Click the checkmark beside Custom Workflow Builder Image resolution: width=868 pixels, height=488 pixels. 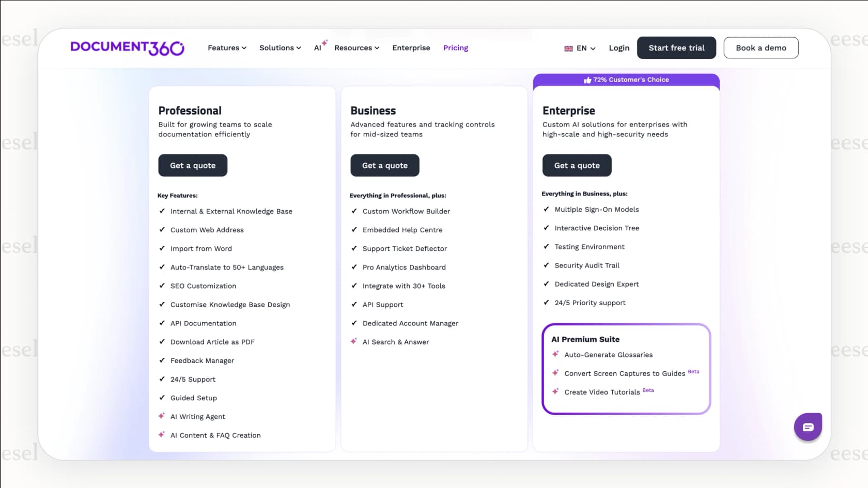click(x=354, y=211)
